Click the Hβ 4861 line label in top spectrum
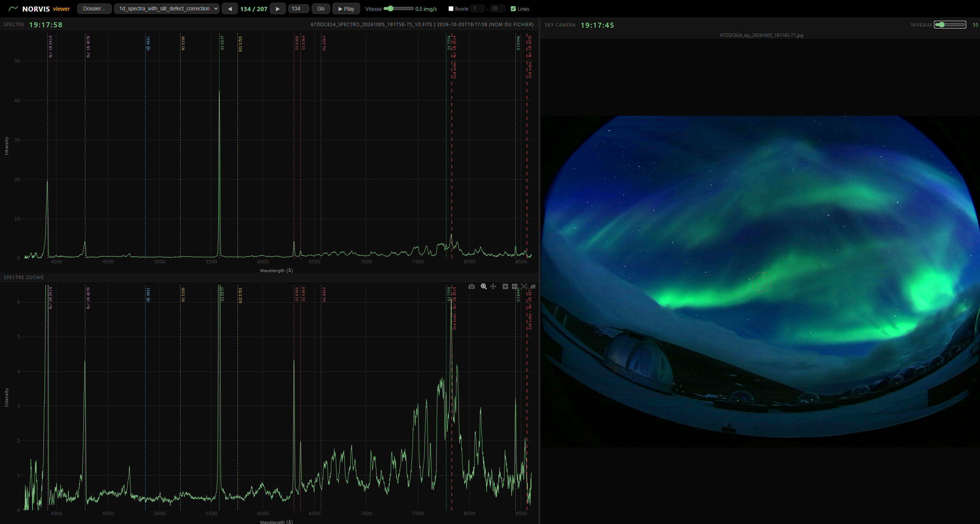The image size is (980, 524). (148, 43)
